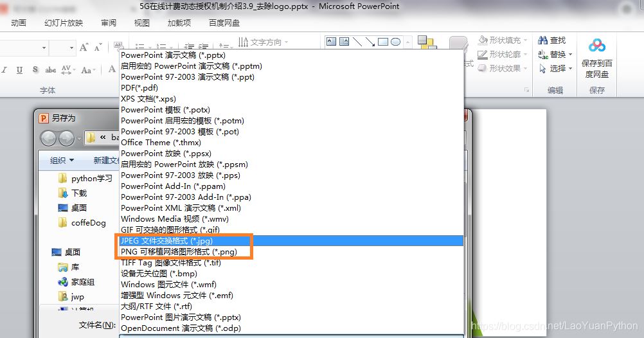Open the 组织 dropdown in the Save As dialog
Viewport: 644px width, 338px height.
[62, 160]
